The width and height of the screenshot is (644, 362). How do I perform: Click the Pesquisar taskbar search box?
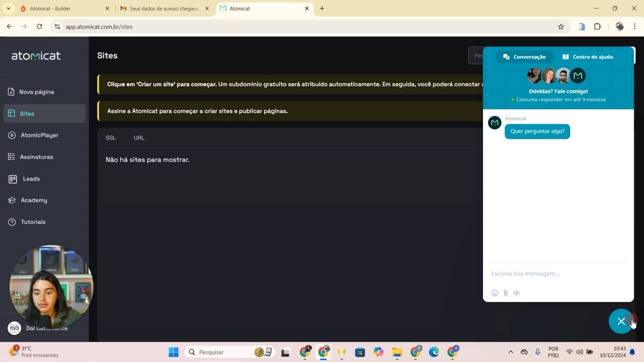pos(229,352)
